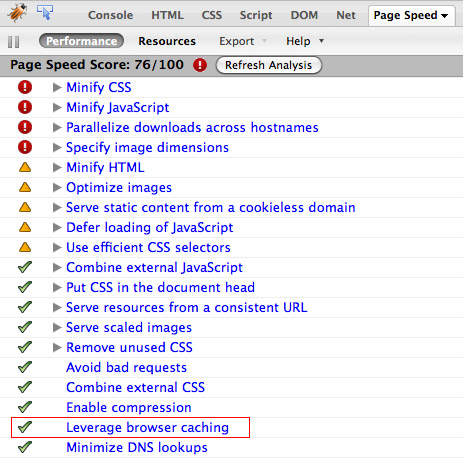The image size is (463, 458).
Task: Switch to the Console tab
Action: (x=110, y=15)
